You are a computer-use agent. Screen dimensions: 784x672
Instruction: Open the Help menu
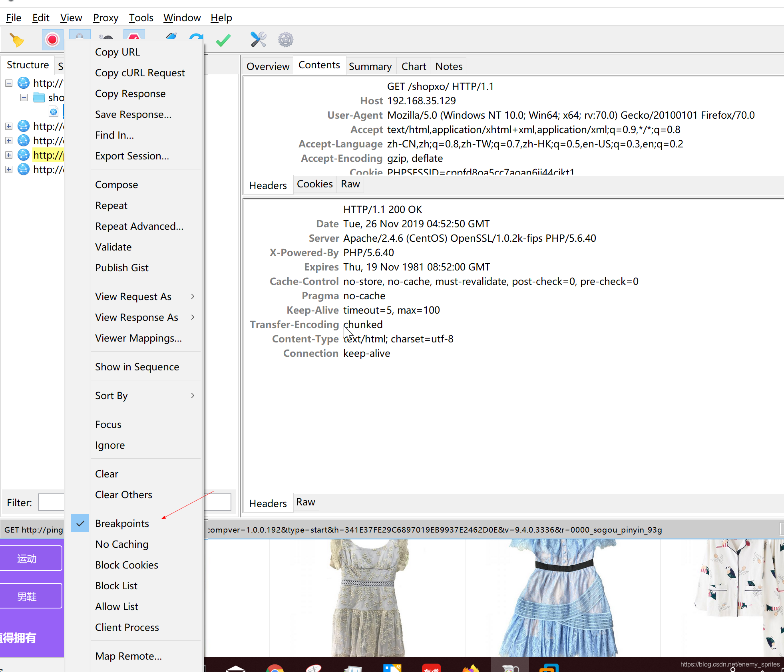(221, 18)
